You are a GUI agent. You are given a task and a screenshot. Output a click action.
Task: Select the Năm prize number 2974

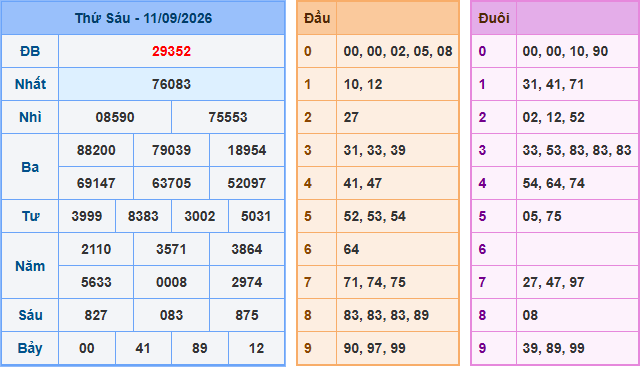(x=247, y=282)
